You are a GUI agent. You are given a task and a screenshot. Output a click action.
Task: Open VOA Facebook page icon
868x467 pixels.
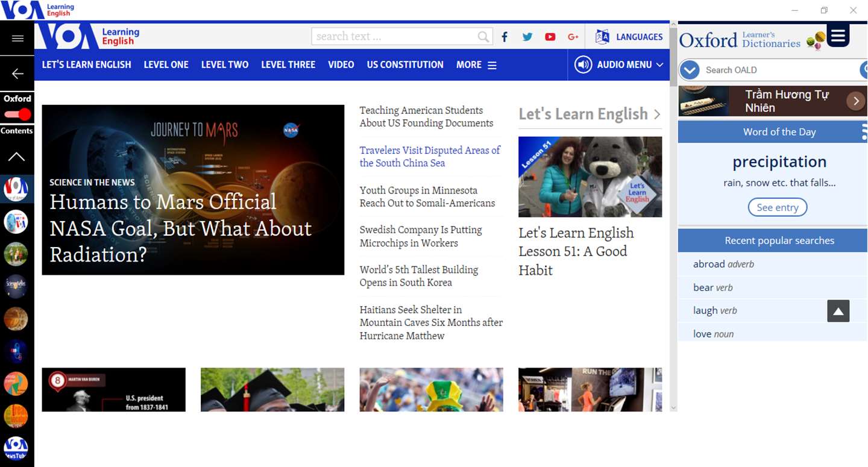(505, 37)
